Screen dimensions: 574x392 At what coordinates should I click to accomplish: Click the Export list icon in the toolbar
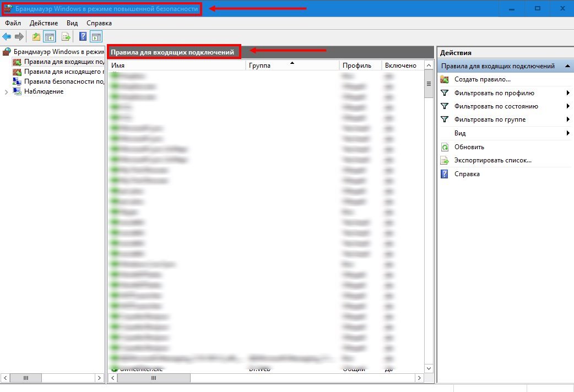(66, 37)
